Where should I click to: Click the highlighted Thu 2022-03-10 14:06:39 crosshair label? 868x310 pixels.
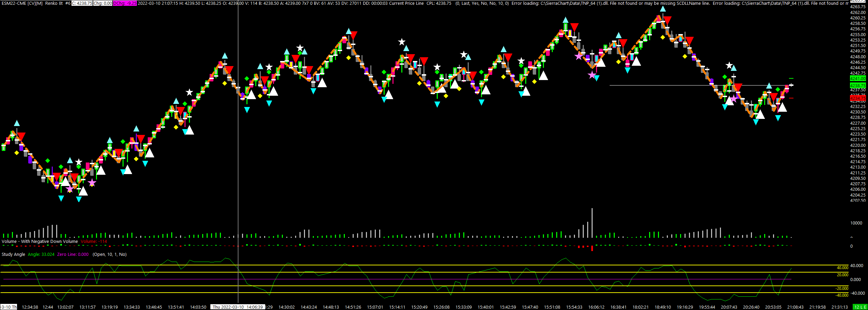(238, 307)
